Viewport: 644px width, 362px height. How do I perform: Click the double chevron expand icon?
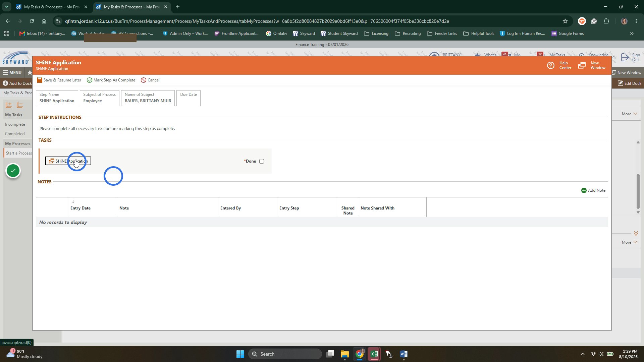(636, 233)
